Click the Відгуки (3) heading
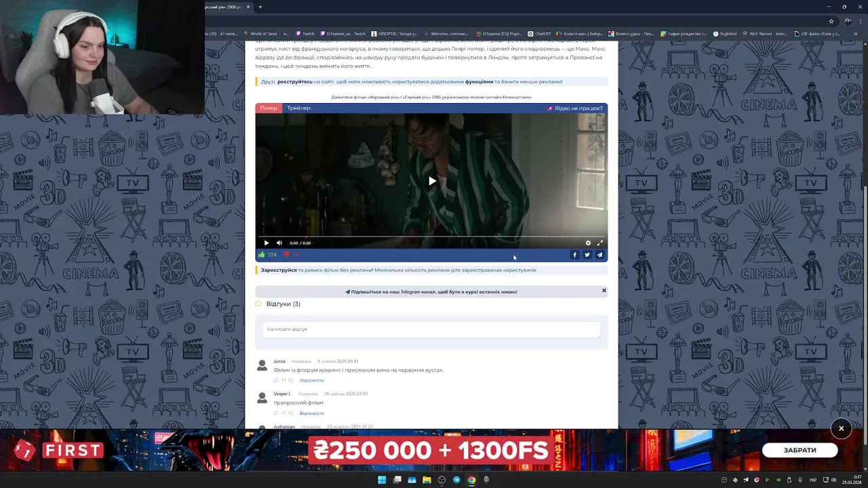 [283, 304]
